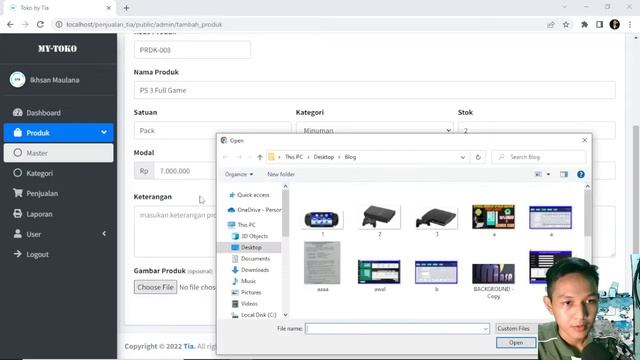Focus the Modal price input
The image size is (640, 360).
pos(184,171)
